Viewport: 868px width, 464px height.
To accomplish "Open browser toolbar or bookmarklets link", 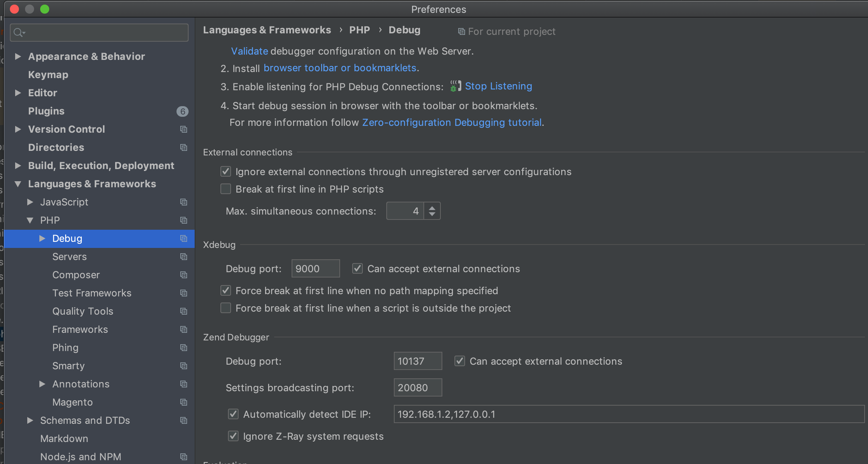I will click(x=340, y=68).
